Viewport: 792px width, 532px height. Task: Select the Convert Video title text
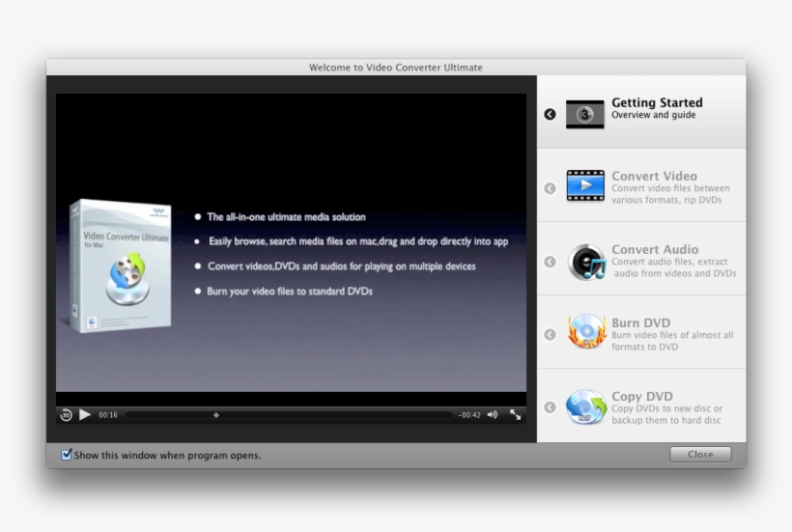coord(654,176)
